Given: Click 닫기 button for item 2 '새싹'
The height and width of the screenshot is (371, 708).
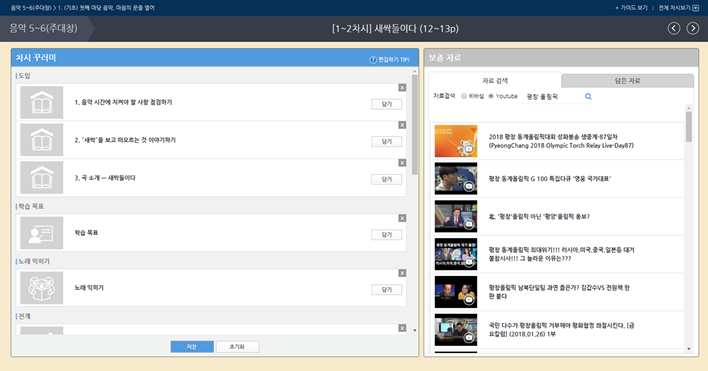Looking at the screenshot, I should pos(387,142).
